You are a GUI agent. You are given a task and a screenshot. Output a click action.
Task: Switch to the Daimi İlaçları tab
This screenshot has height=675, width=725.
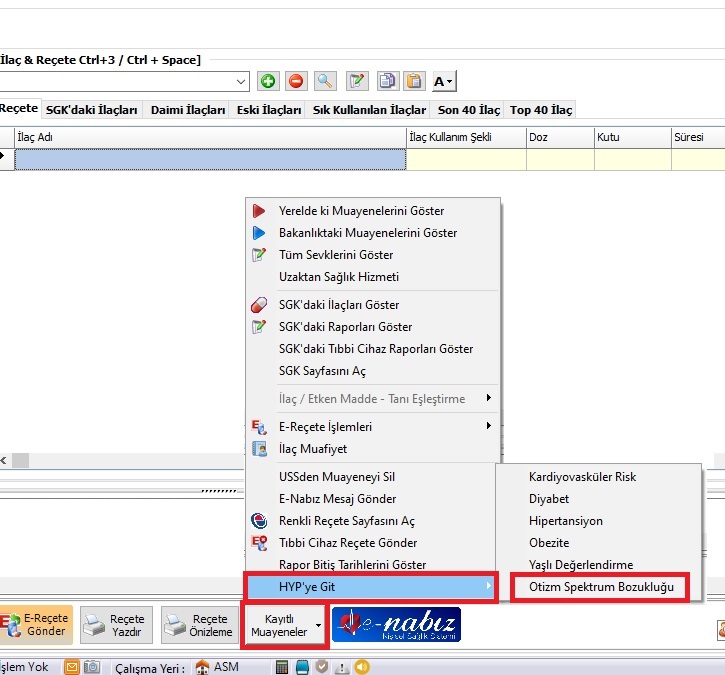click(188, 110)
